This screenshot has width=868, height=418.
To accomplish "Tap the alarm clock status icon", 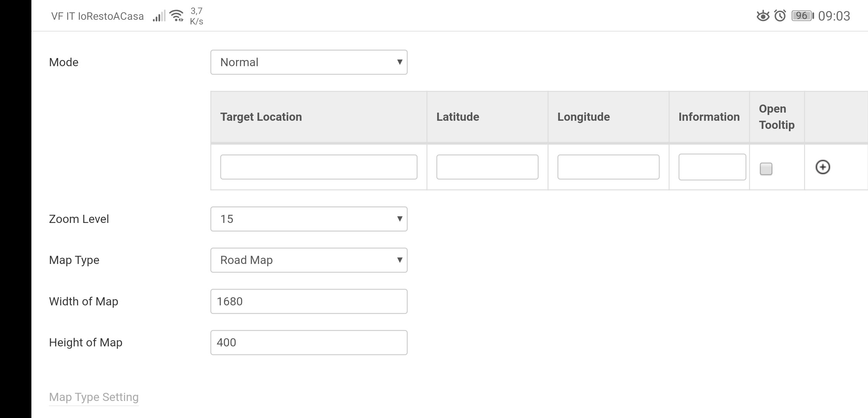I will (780, 16).
